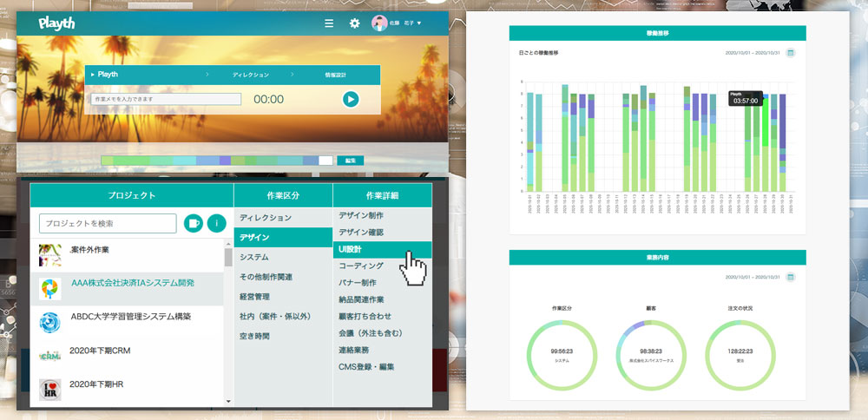Click the project list scrollbar thumb
The height and width of the screenshot is (420, 868).
click(228, 258)
